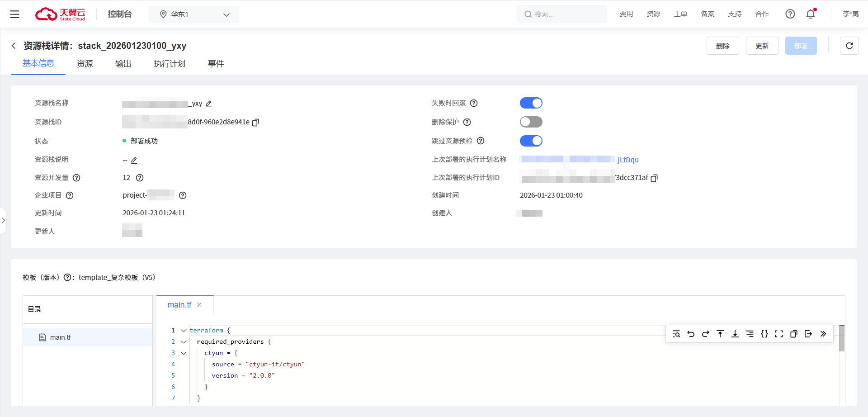Switch to the 事件 tab
This screenshot has height=417, width=868.
216,64
